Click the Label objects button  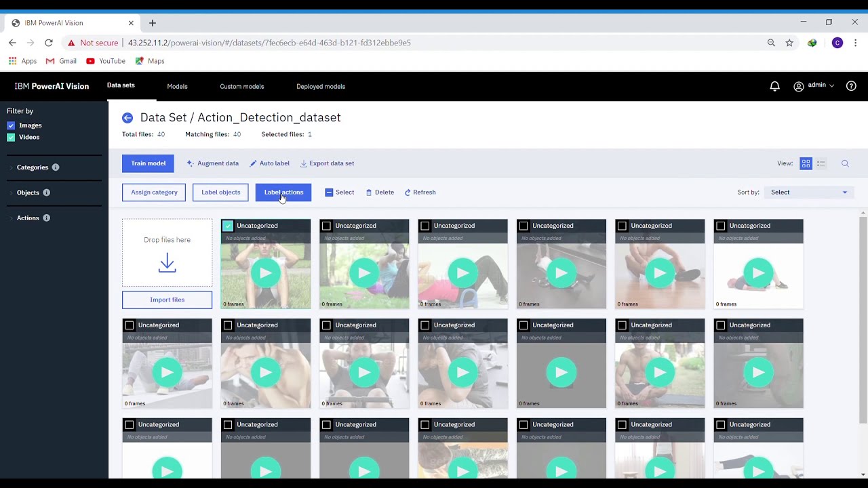tap(220, 192)
